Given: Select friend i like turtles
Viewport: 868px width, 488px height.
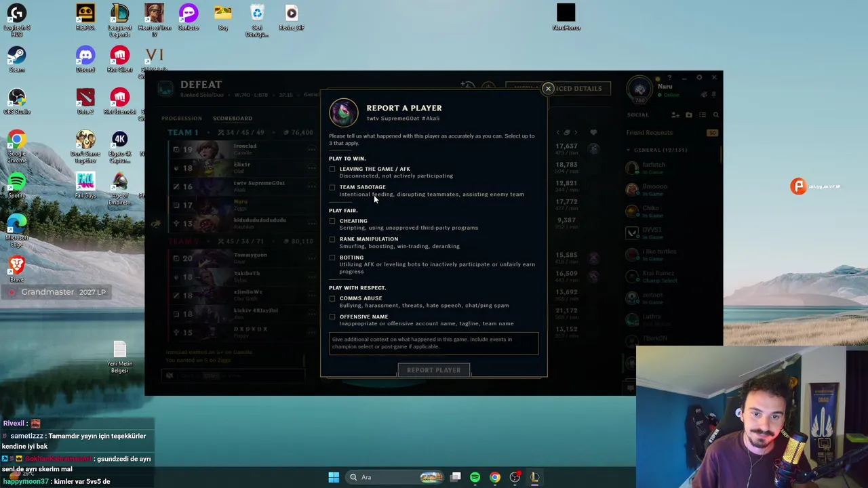Looking at the screenshot, I should tap(671, 254).
